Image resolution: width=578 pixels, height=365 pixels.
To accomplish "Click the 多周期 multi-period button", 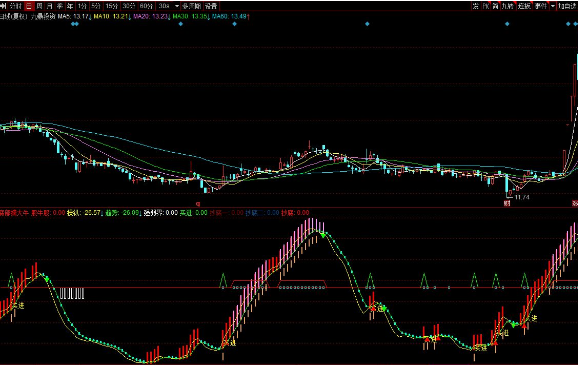I will (191, 6).
